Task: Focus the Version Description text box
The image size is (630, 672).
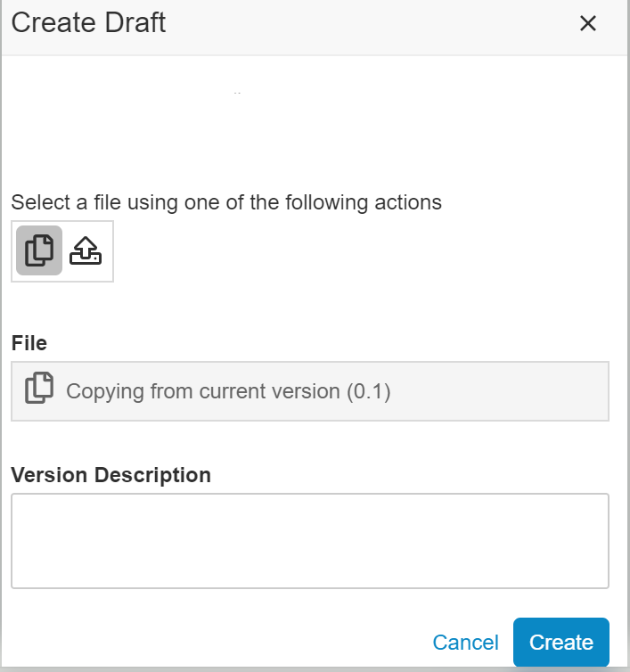Action: 309,541
